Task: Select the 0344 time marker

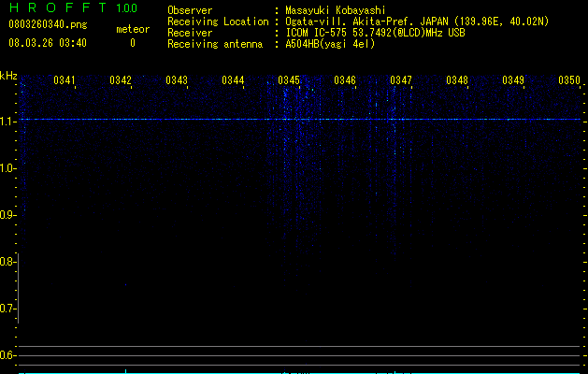Action: (233, 80)
